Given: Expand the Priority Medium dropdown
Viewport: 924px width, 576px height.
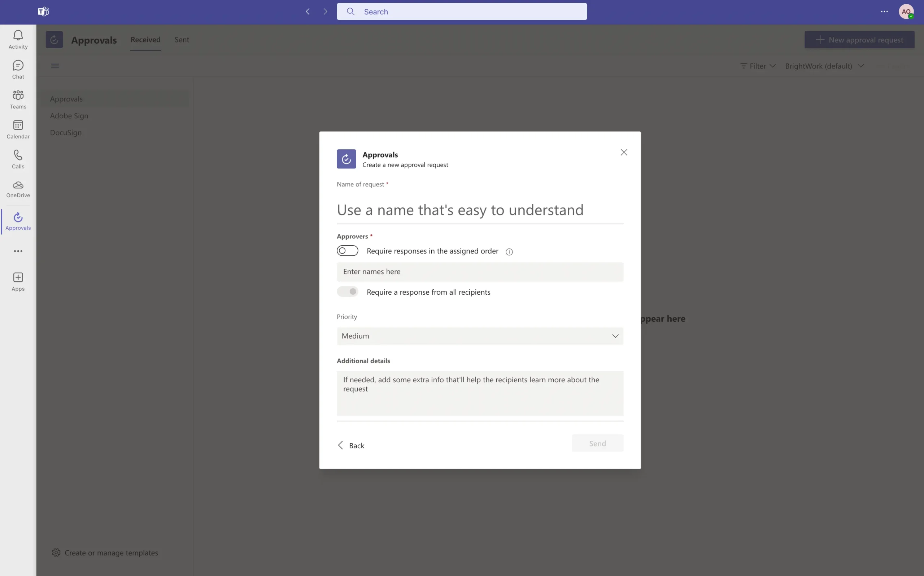Looking at the screenshot, I should pos(480,336).
